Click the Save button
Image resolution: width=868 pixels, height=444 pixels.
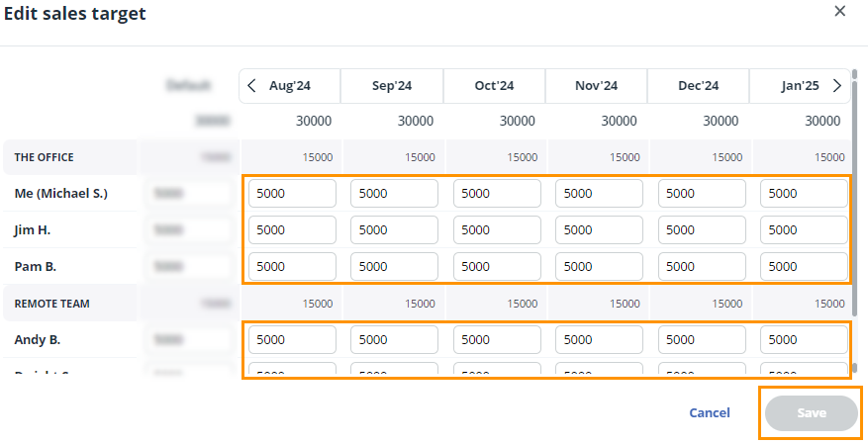pos(811,413)
